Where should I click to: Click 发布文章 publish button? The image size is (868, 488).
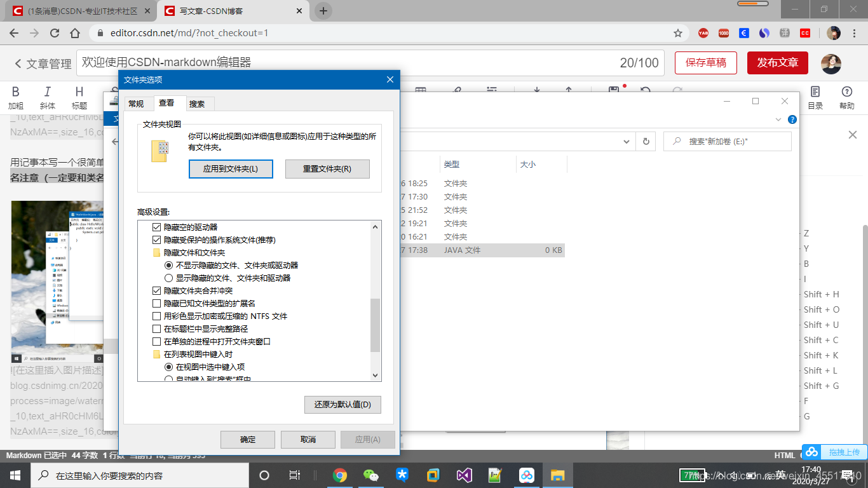tap(778, 63)
